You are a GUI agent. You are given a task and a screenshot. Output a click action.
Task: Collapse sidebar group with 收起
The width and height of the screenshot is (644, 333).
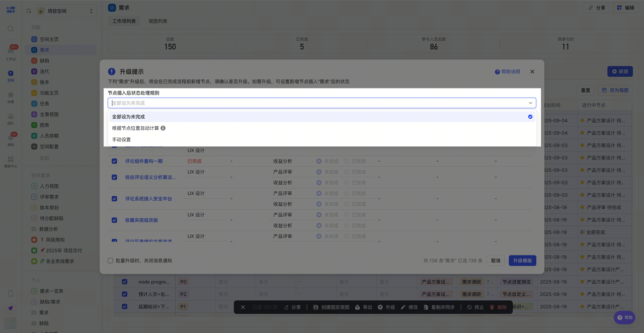(45, 158)
